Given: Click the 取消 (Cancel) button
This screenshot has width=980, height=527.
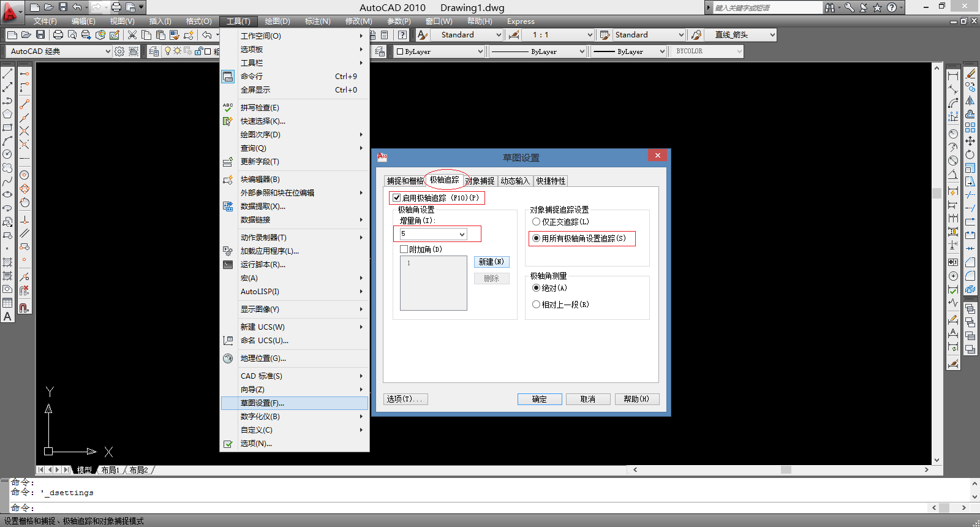Looking at the screenshot, I should pyautogui.click(x=588, y=399).
